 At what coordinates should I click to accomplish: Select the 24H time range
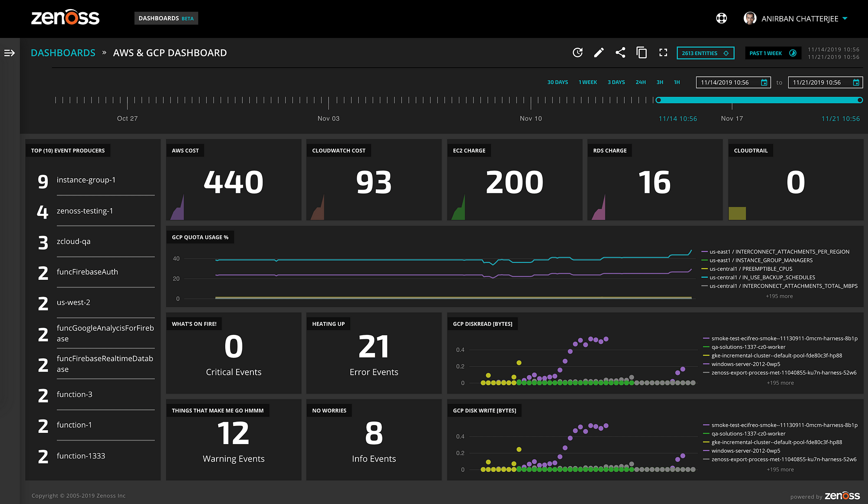[x=641, y=82]
